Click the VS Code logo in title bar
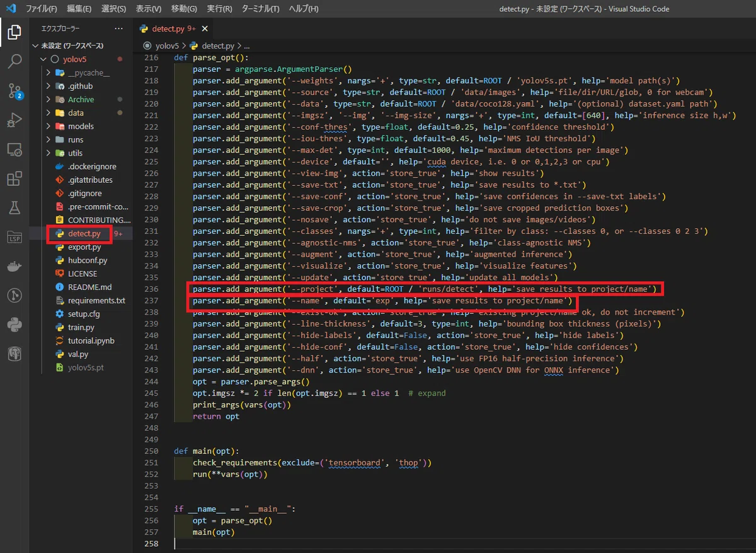Image resolution: width=756 pixels, height=553 pixels. pyautogui.click(x=11, y=9)
